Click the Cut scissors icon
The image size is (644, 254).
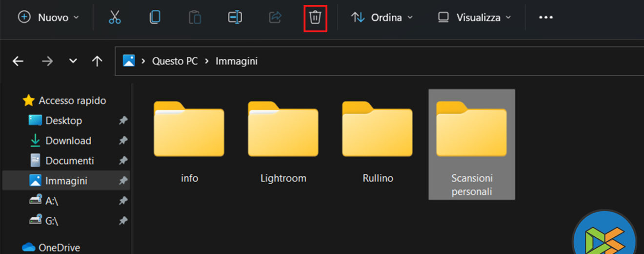pos(115,18)
